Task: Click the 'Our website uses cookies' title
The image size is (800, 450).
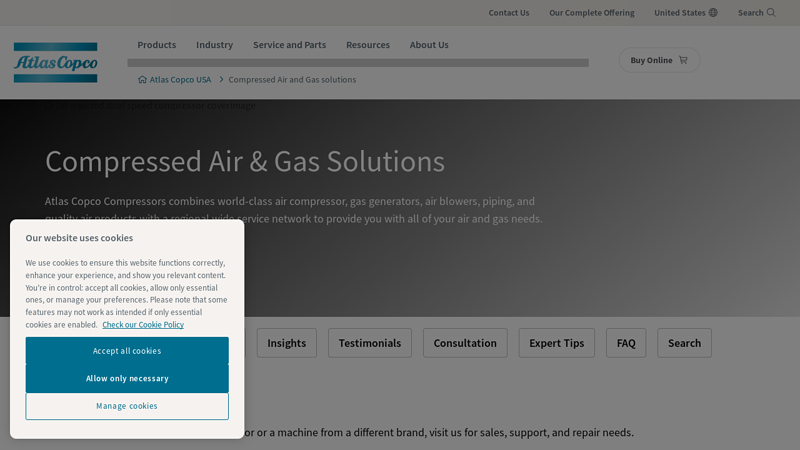Action: [x=79, y=238]
